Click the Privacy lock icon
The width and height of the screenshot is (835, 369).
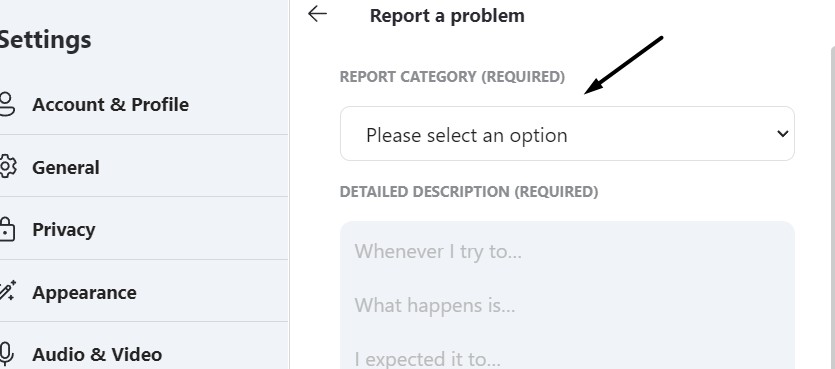(6, 229)
